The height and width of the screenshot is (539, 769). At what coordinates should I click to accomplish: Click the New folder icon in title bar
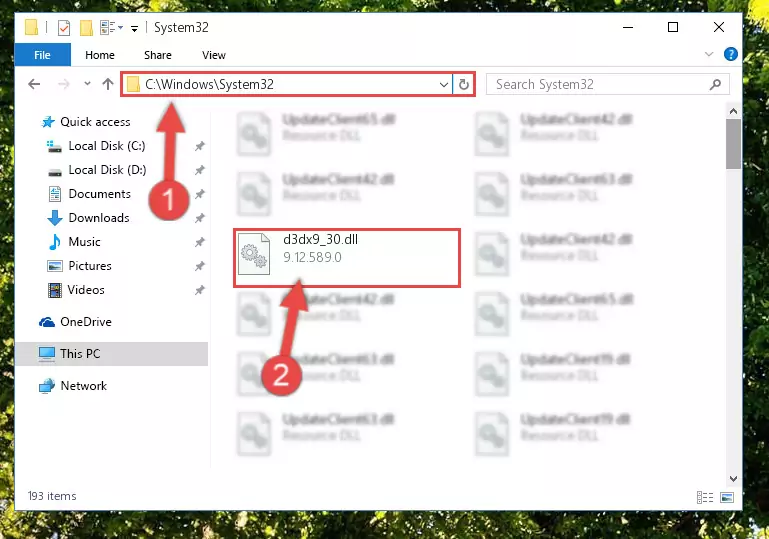point(86,27)
